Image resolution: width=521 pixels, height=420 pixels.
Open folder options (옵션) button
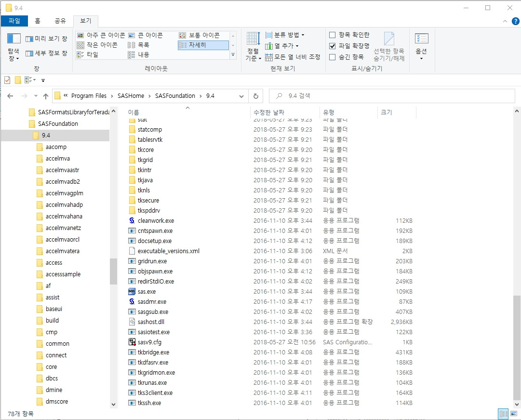[x=421, y=47]
